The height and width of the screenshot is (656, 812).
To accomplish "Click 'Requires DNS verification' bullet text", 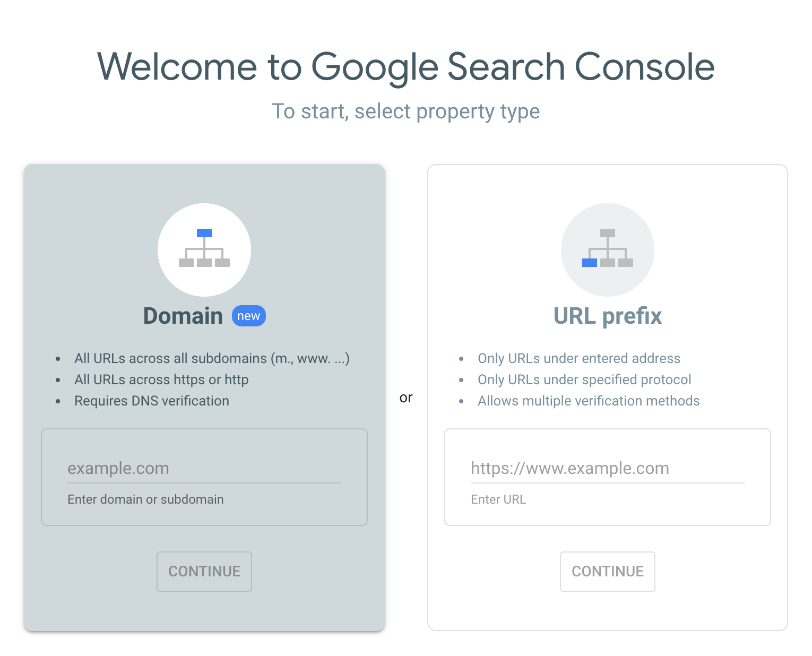I will [x=152, y=401].
